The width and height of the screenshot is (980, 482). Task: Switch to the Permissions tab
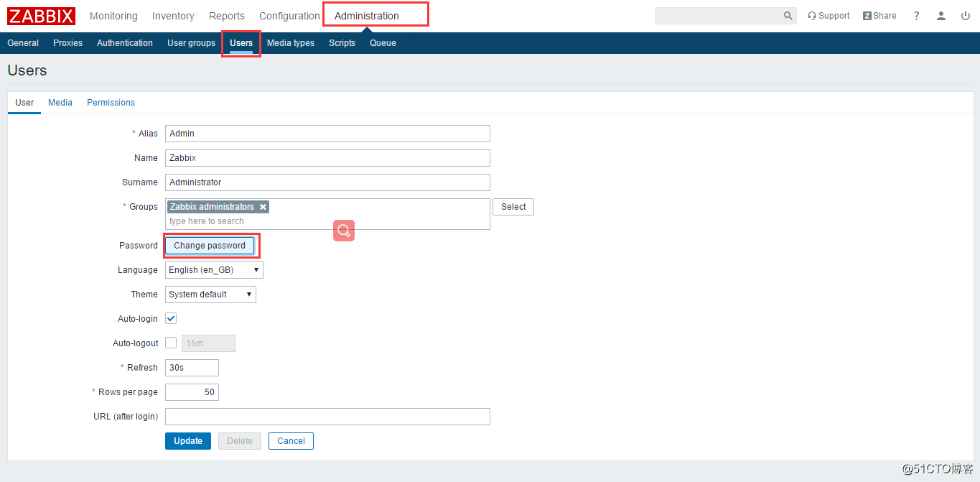click(111, 102)
